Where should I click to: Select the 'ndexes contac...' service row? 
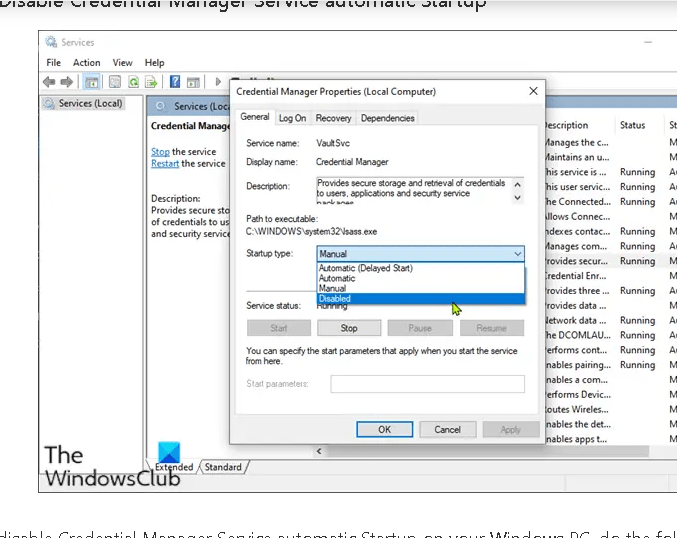[611, 231]
